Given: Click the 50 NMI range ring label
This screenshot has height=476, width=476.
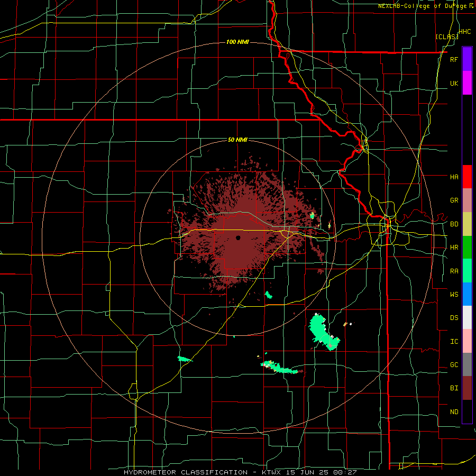Looking at the screenshot, I should point(237,140).
